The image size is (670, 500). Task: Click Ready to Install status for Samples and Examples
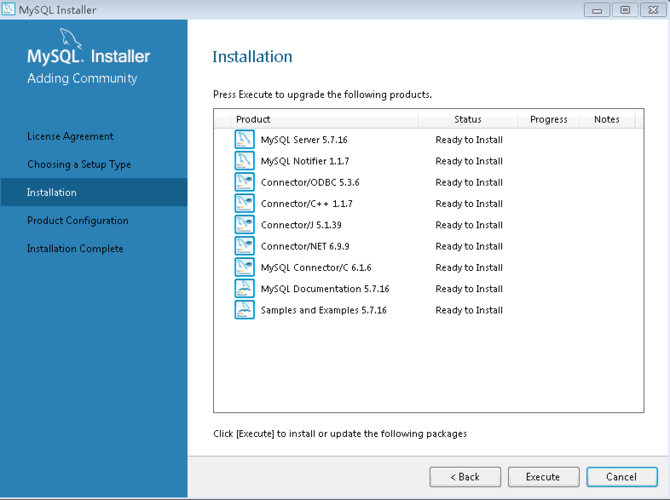tap(469, 311)
